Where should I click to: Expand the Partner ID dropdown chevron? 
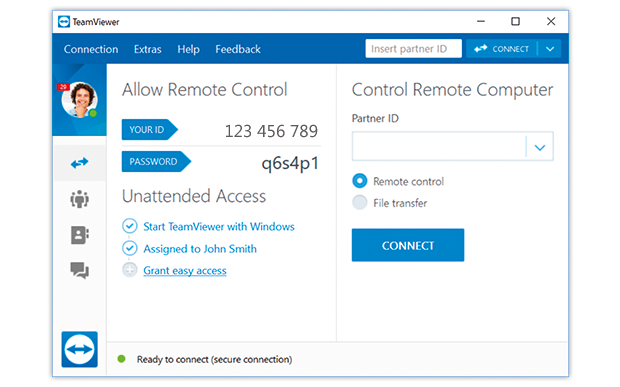tap(540, 147)
